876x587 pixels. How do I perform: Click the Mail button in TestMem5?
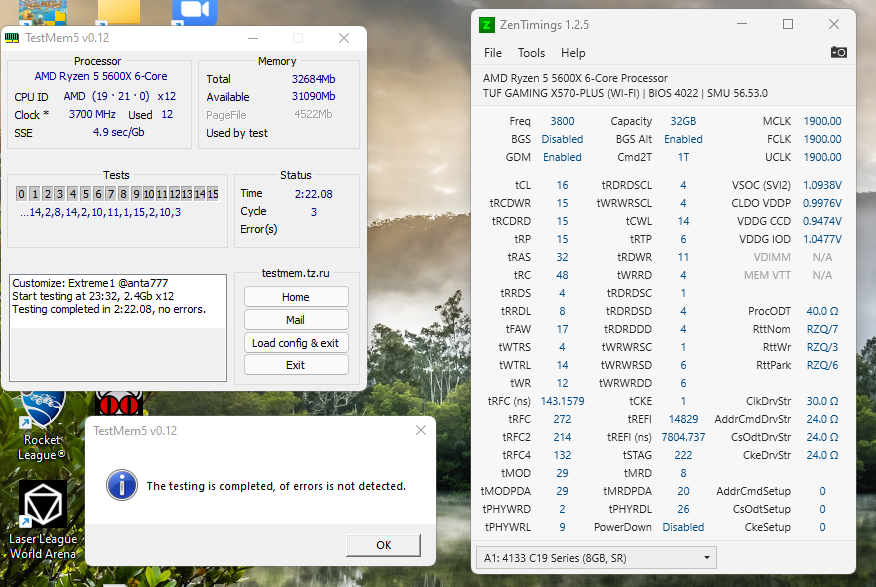296,319
